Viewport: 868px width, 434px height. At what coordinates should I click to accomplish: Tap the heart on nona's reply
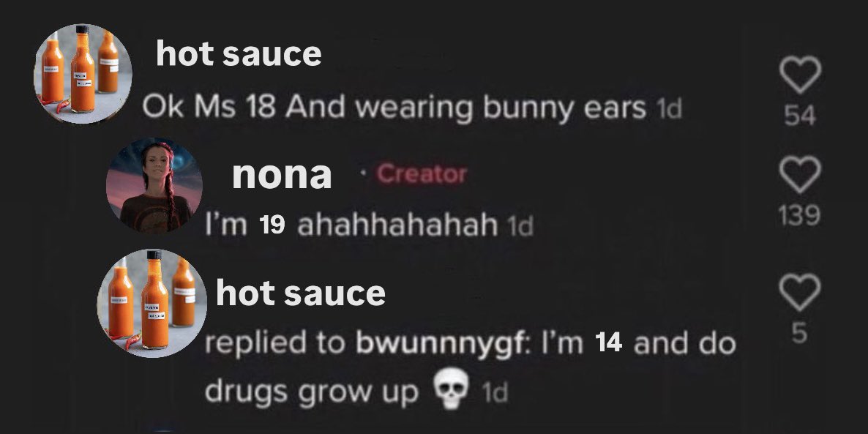click(x=800, y=174)
